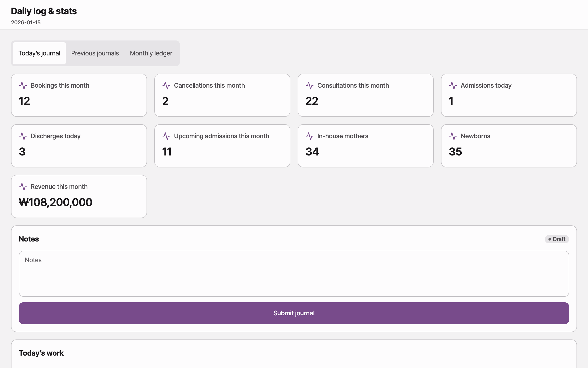Click the Draft status badge
Screen dimensions: 588x368
[557, 239]
